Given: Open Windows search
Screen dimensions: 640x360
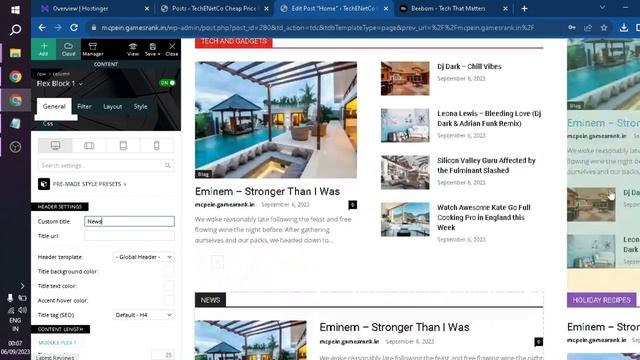Looking at the screenshot, I should (x=16, y=29).
